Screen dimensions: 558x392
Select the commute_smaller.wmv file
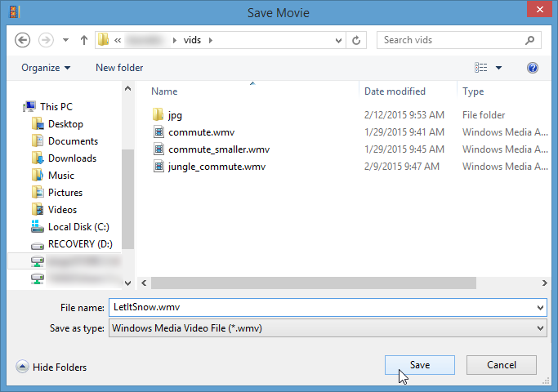[x=218, y=149]
